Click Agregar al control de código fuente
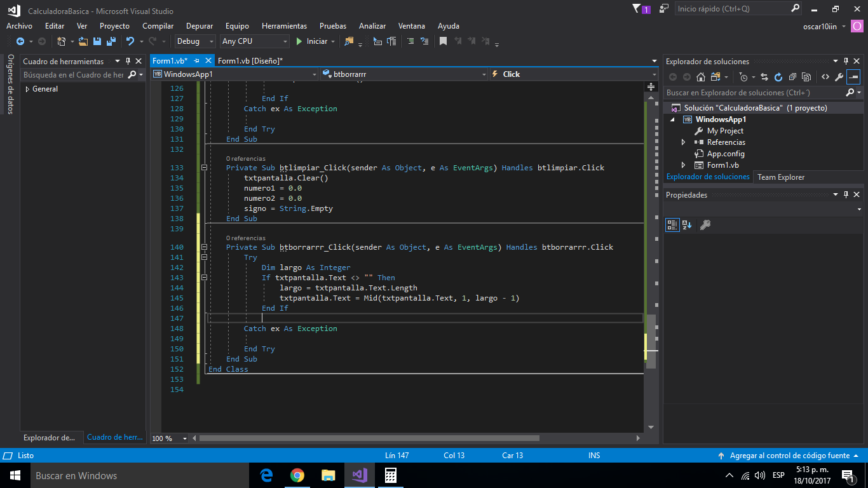 click(x=789, y=456)
